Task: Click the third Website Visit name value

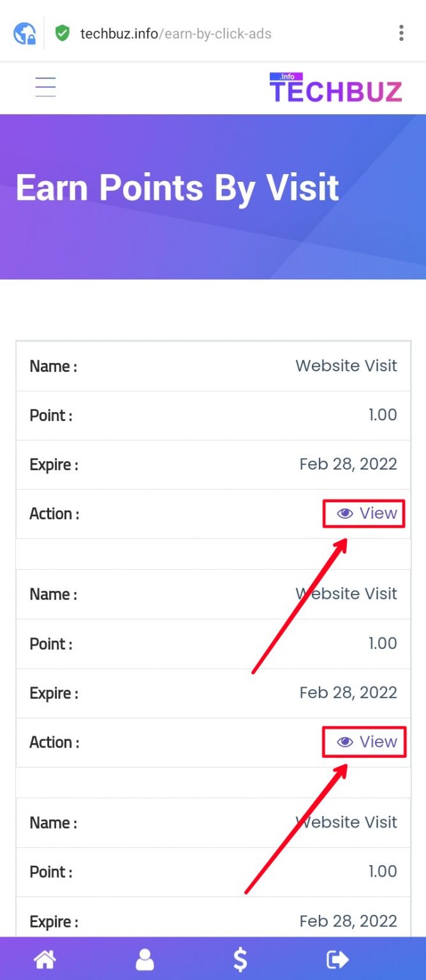Action: tap(346, 822)
